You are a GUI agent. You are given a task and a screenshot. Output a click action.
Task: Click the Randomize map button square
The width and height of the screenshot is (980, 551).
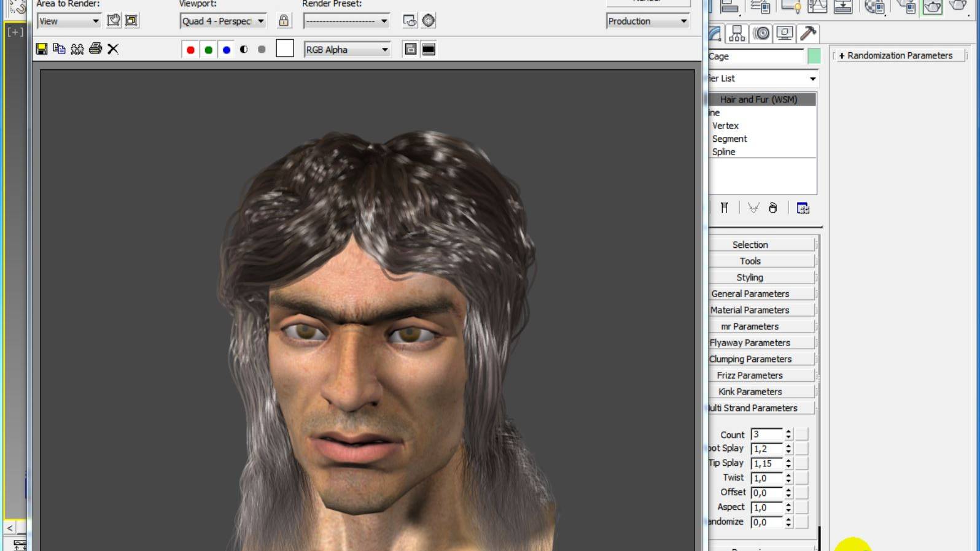[801, 522]
